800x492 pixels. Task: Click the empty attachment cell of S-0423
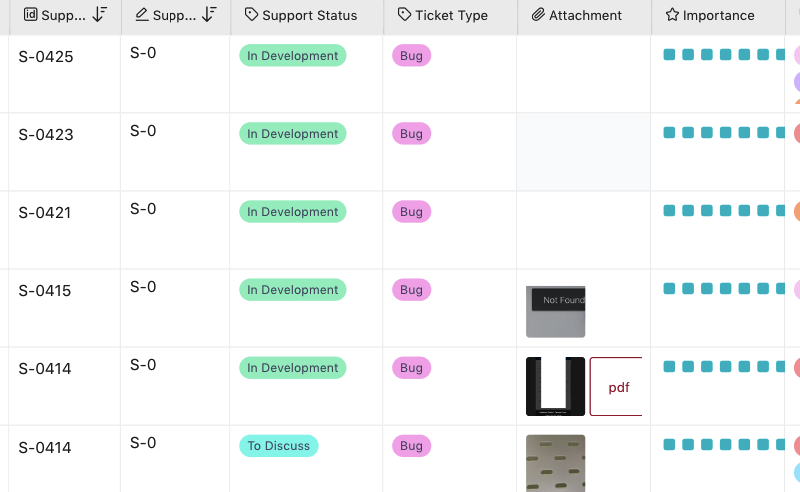point(583,151)
